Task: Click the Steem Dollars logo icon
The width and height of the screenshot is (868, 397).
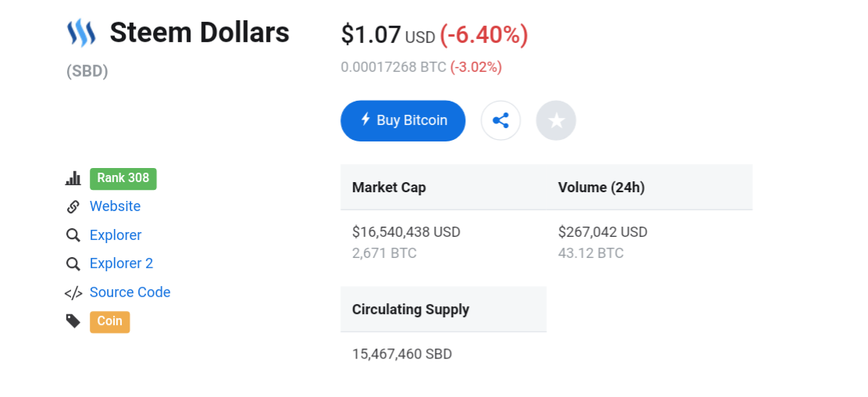Action: [x=81, y=34]
